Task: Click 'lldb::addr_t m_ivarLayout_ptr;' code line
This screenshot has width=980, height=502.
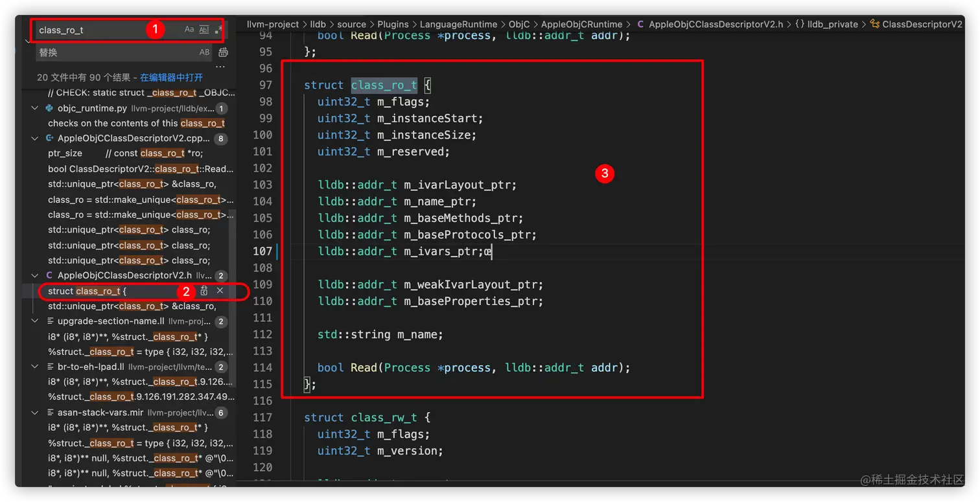Action: (x=417, y=185)
